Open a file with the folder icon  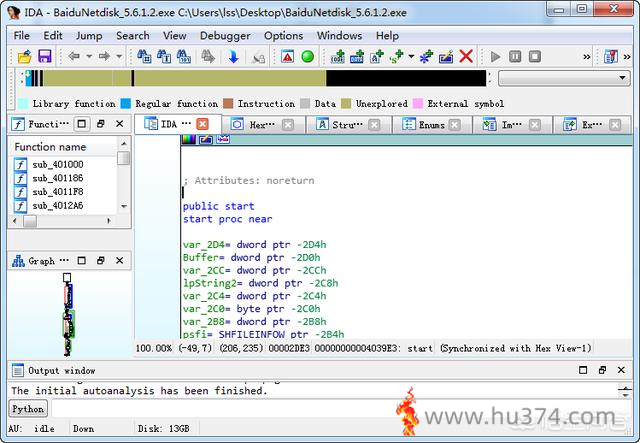24,56
